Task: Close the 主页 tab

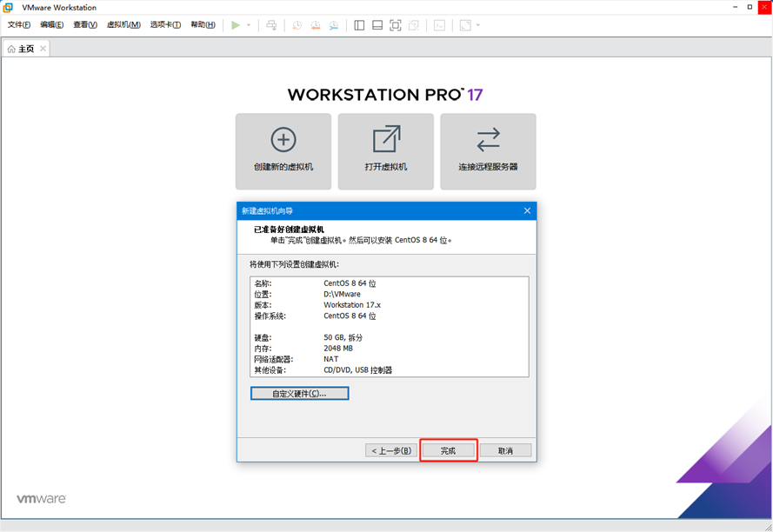Action: click(43, 49)
